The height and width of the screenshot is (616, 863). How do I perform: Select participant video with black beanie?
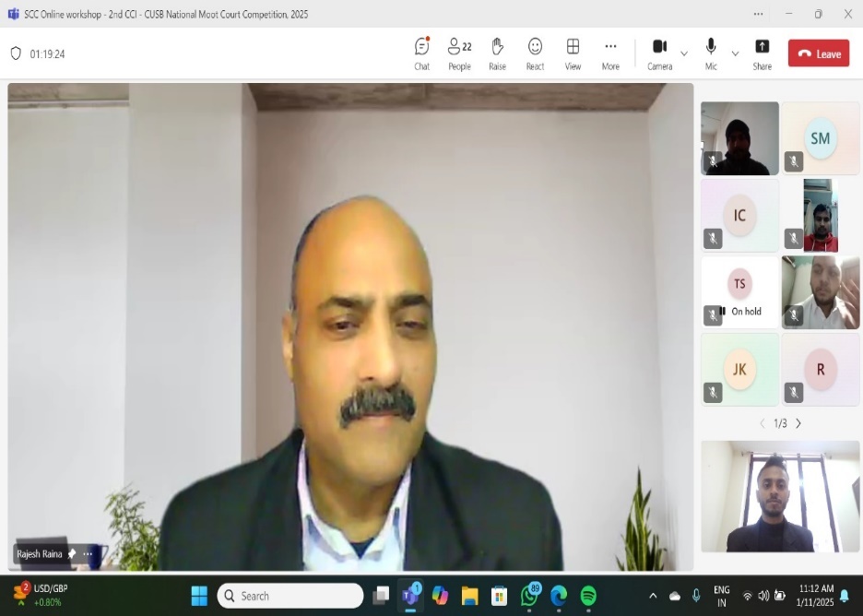(739, 138)
